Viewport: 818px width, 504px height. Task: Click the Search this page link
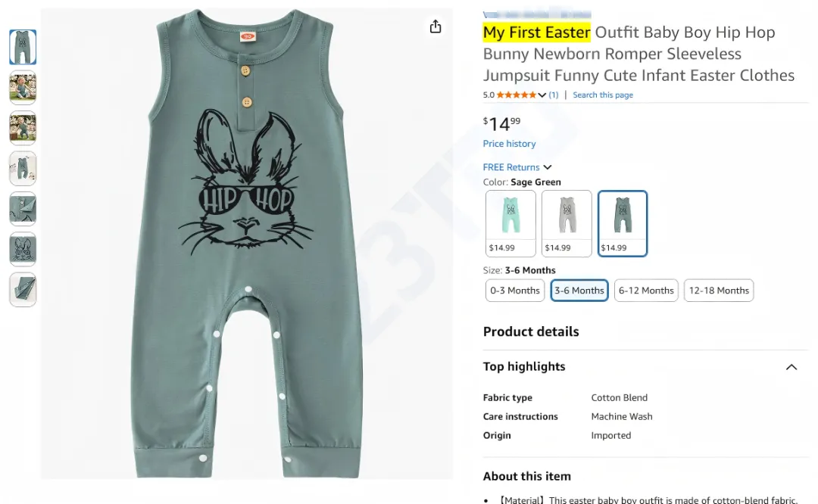(603, 95)
